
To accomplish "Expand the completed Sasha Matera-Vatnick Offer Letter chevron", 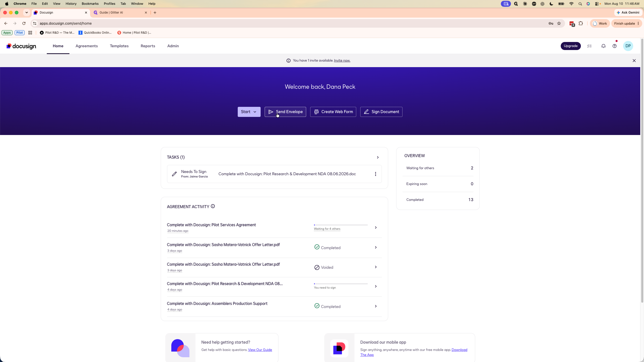I will [x=376, y=247].
